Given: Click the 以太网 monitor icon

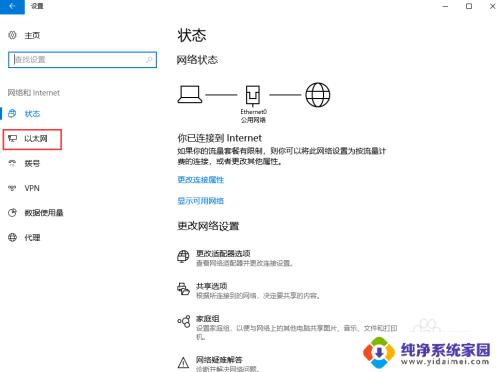Looking at the screenshot, I should (12, 138).
